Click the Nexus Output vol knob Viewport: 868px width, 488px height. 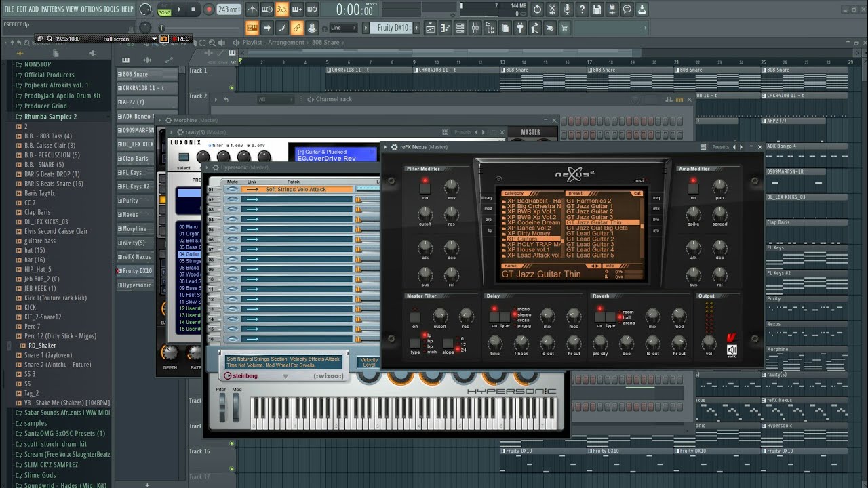(x=708, y=343)
